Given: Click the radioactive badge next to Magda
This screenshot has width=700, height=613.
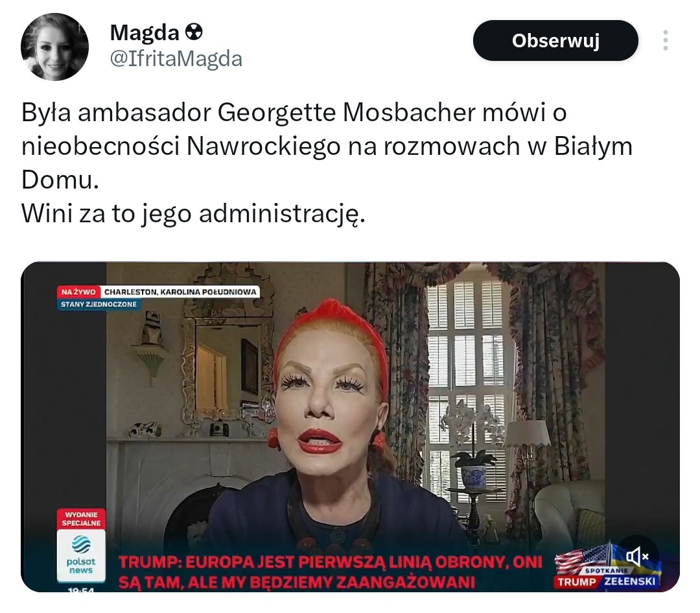Looking at the screenshot, I should click(194, 32).
